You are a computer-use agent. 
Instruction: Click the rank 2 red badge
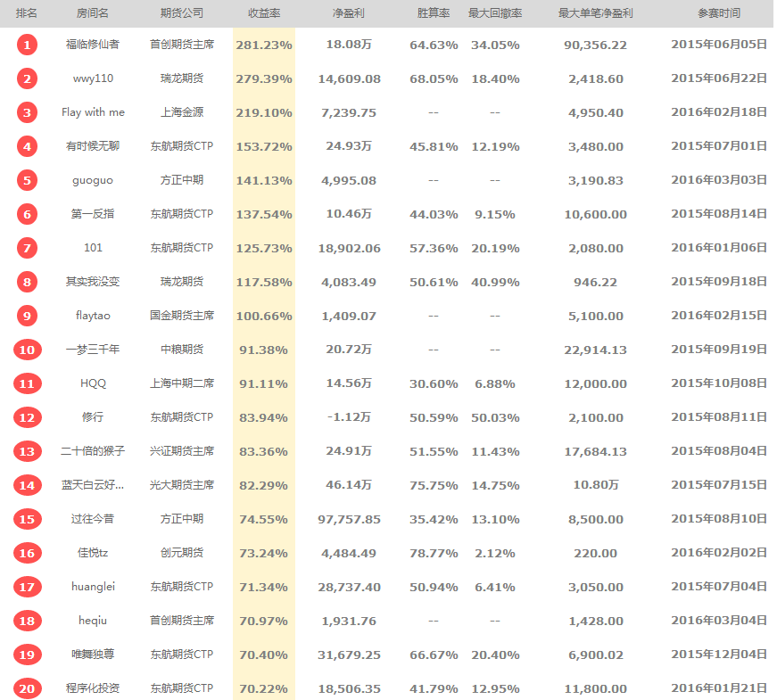pos(27,78)
